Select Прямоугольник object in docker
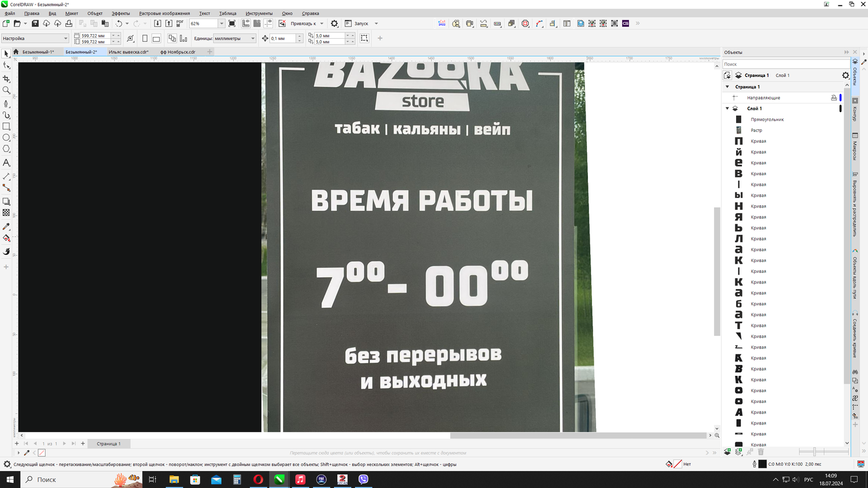 pos(767,120)
